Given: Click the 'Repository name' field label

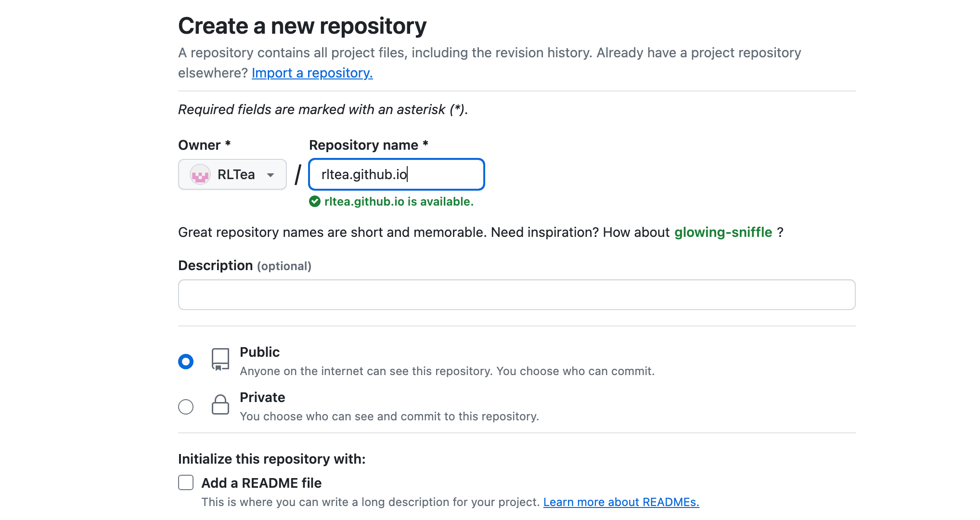Looking at the screenshot, I should pos(363,145).
